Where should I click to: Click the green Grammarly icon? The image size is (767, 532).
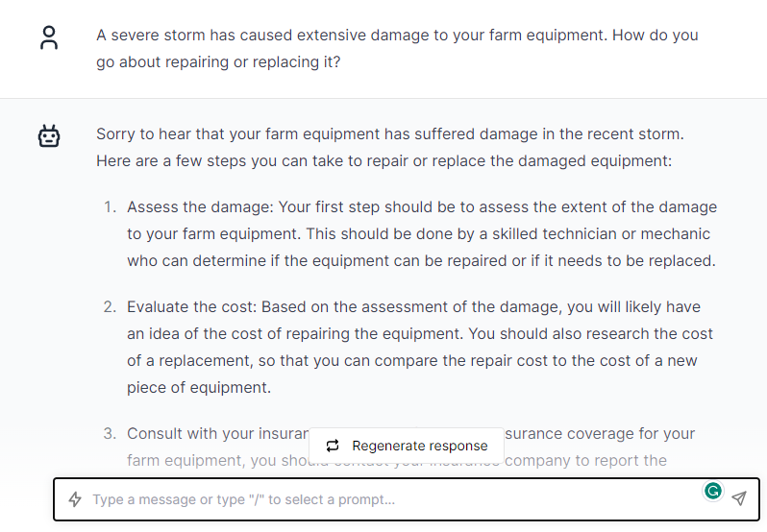713,491
